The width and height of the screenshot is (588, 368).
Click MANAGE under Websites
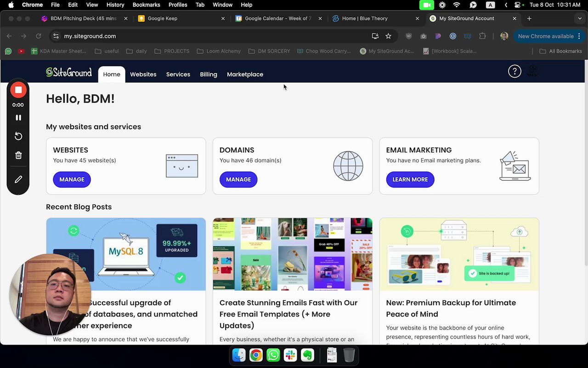point(72,179)
